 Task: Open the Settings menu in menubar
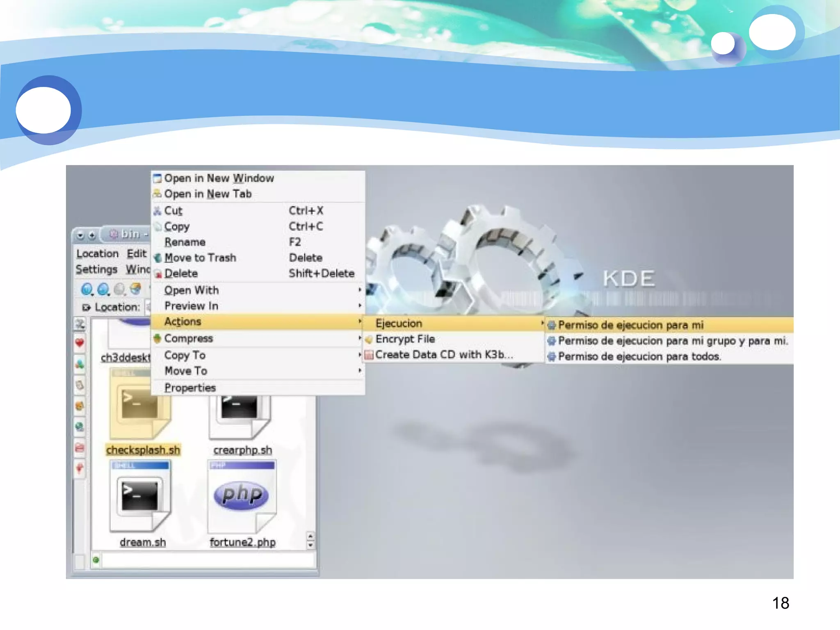[x=96, y=269]
